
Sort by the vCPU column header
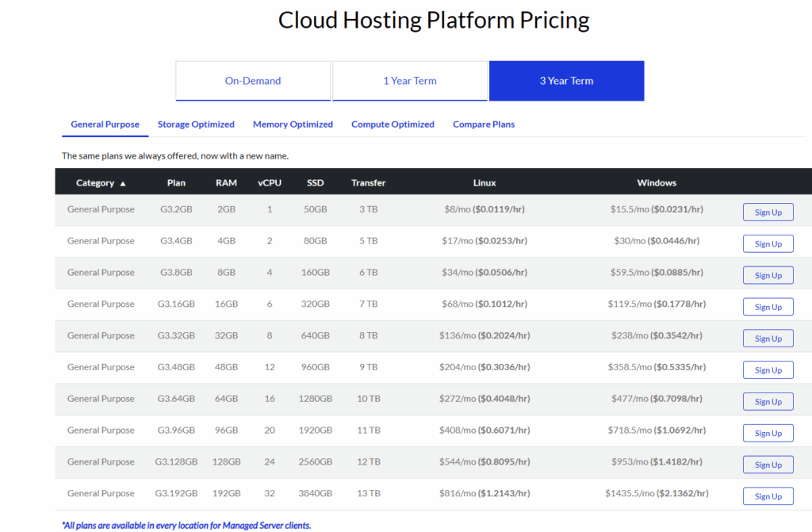click(x=270, y=183)
